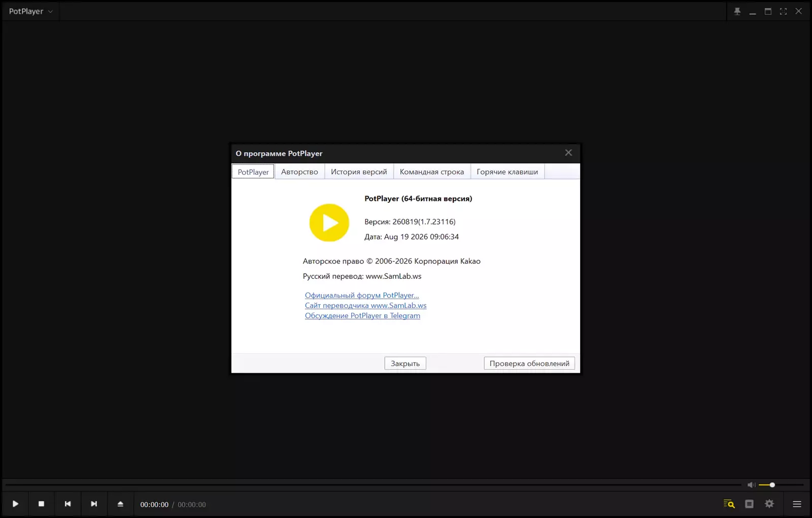Click the Проверка обновлений button

point(529,364)
